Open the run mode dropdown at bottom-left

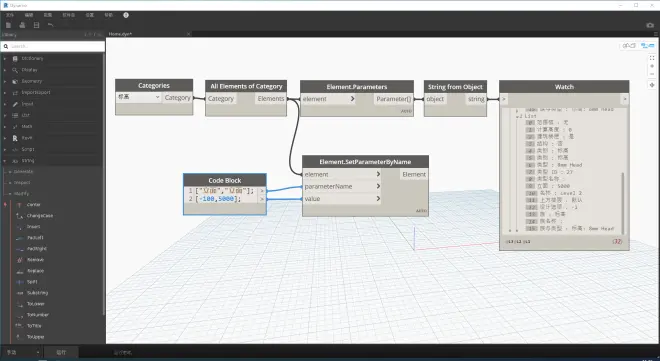(x=22, y=353)
